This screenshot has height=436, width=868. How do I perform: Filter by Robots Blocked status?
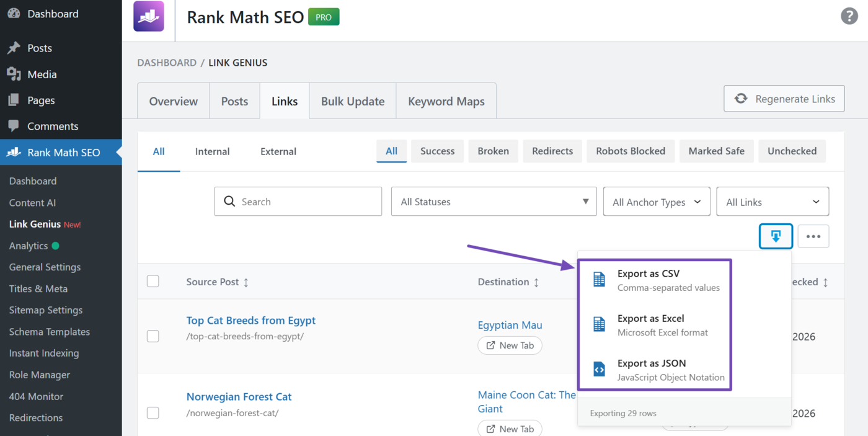tap(631, 151)
